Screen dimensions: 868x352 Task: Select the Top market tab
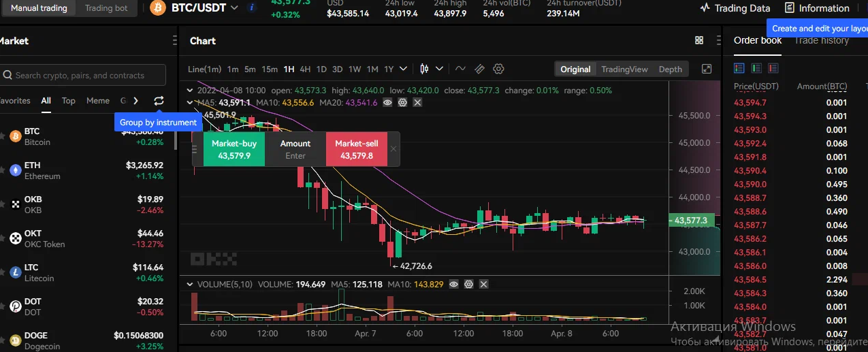pos(69,101)
